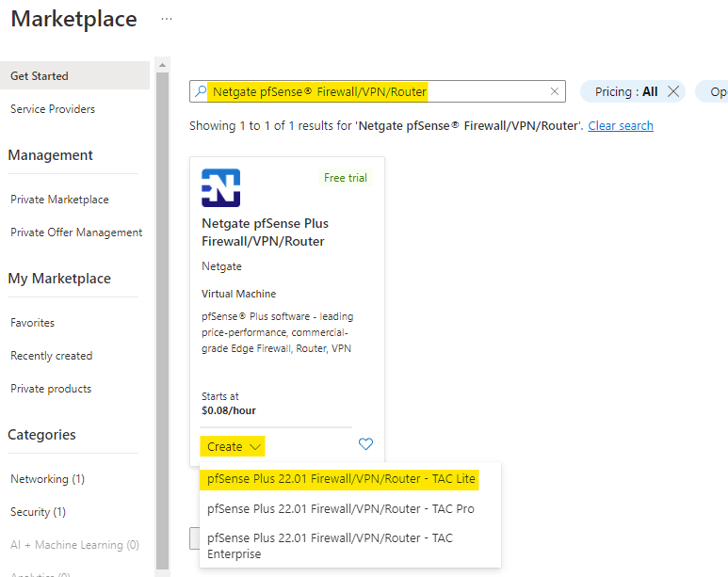Click the Netgate logo icon on card

click(x=220, y=188)
